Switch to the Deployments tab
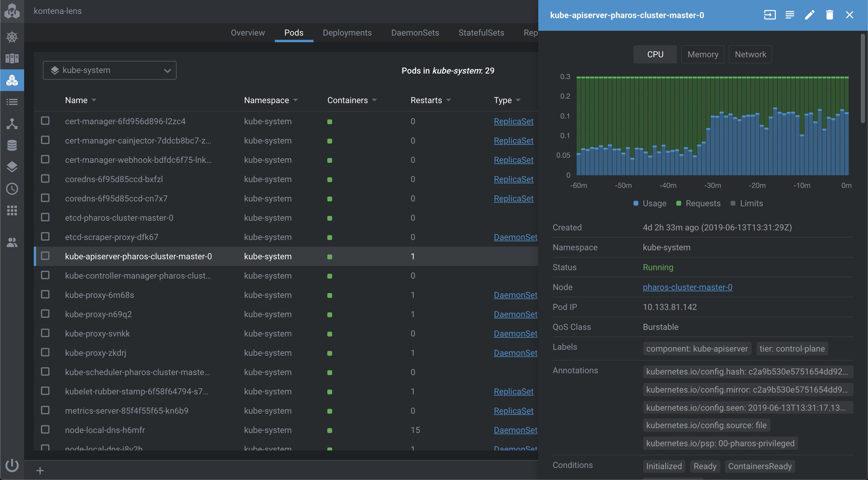 [x=348, y=33]
